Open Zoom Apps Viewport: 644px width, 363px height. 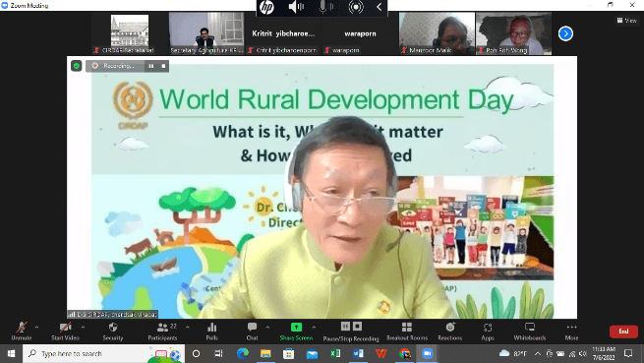pos(488,332)
